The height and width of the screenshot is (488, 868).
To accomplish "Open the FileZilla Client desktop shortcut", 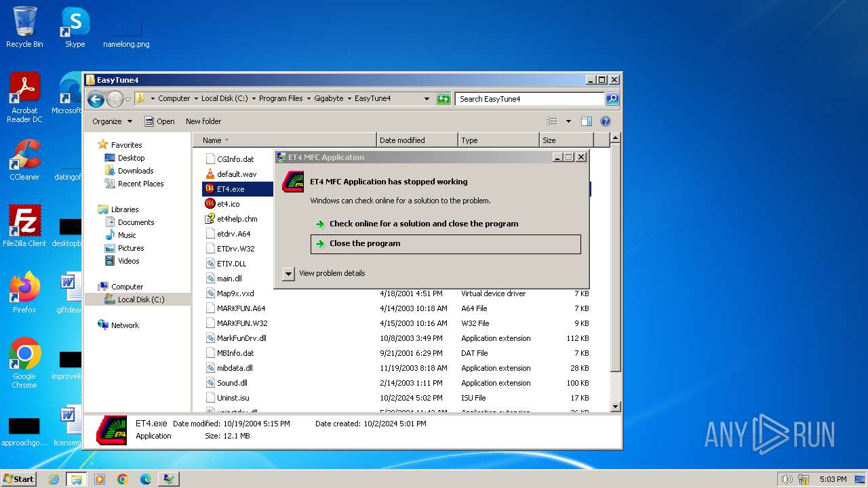I will [24, 226].
